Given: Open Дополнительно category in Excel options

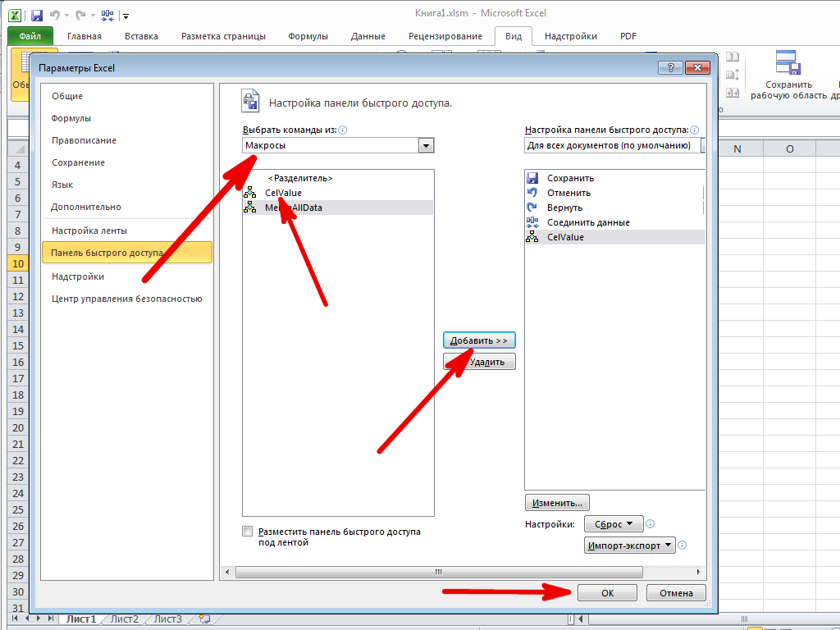Looking at the screenshot, I should [127, 207].
